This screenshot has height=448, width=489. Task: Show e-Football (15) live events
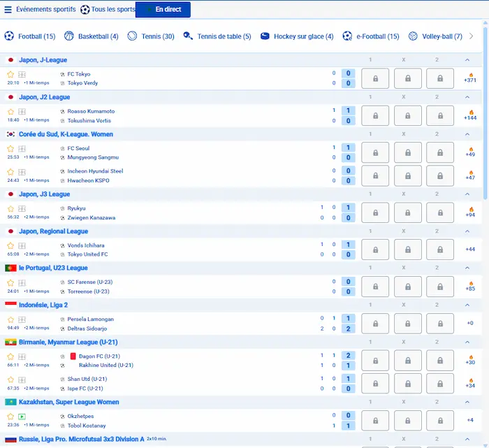[x=371, y=36]
